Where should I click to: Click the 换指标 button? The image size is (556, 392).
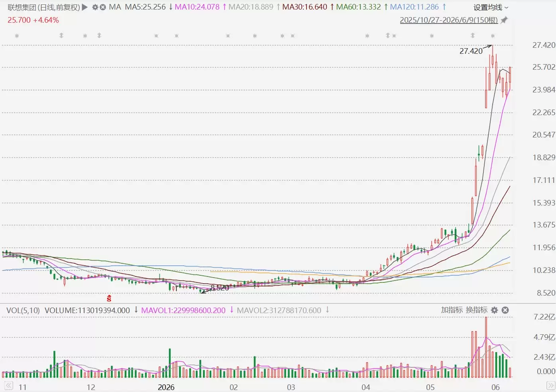click(477, 310)
